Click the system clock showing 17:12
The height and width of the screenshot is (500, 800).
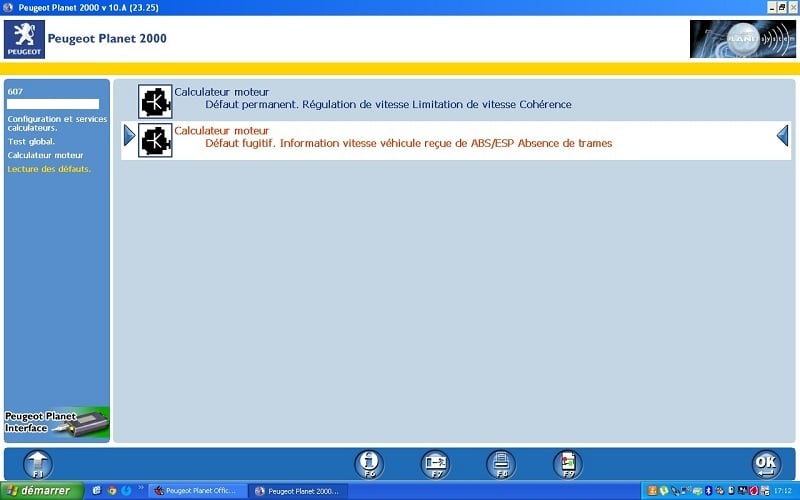tap(783, 491)
